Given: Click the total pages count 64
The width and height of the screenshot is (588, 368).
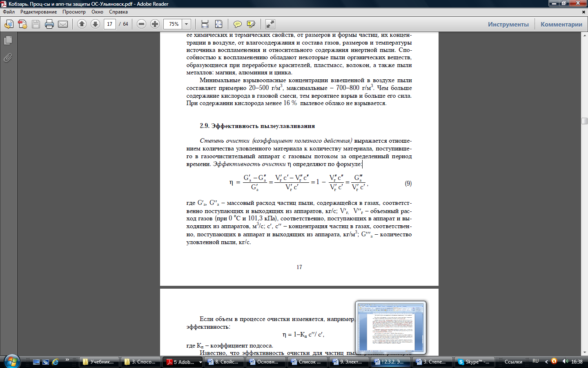Looking at the screenshot, I should pyautogui.click(x=125, y=24).
